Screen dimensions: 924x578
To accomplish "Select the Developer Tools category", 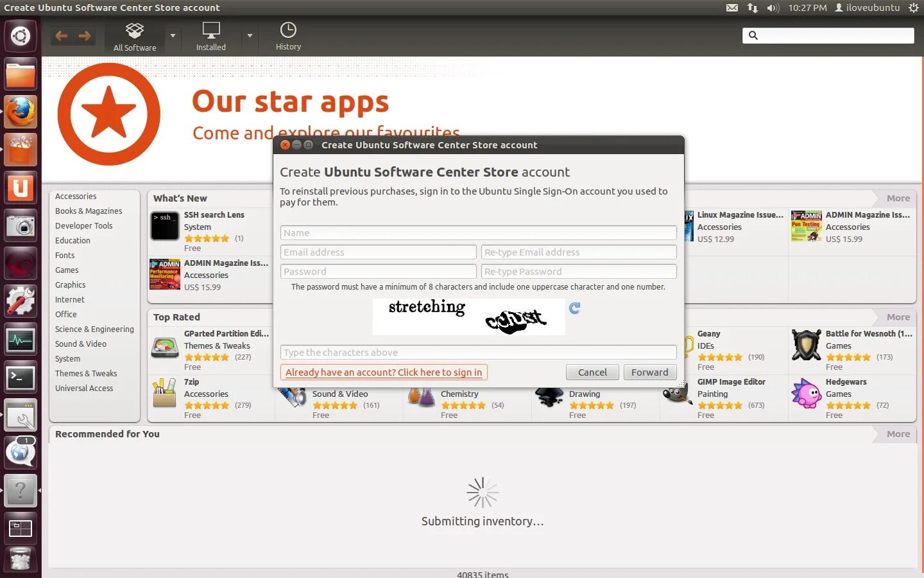I will pyautogui.click(x=83, y=226).
